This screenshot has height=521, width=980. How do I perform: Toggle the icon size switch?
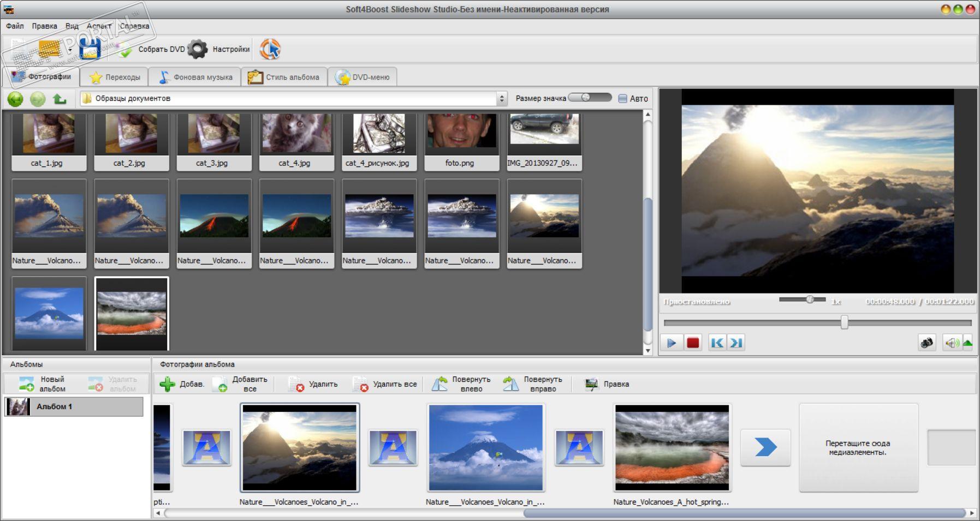(x=590, y=98)
